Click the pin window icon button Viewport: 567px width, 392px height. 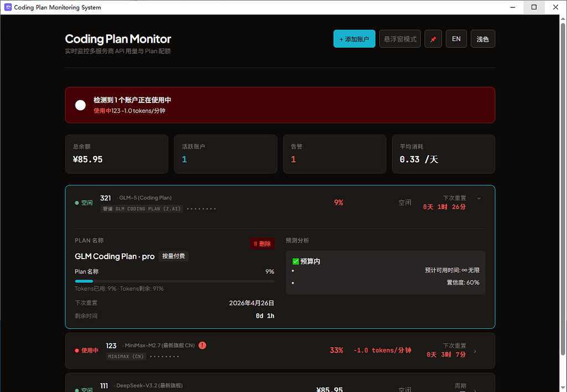[x=433, y=39]
